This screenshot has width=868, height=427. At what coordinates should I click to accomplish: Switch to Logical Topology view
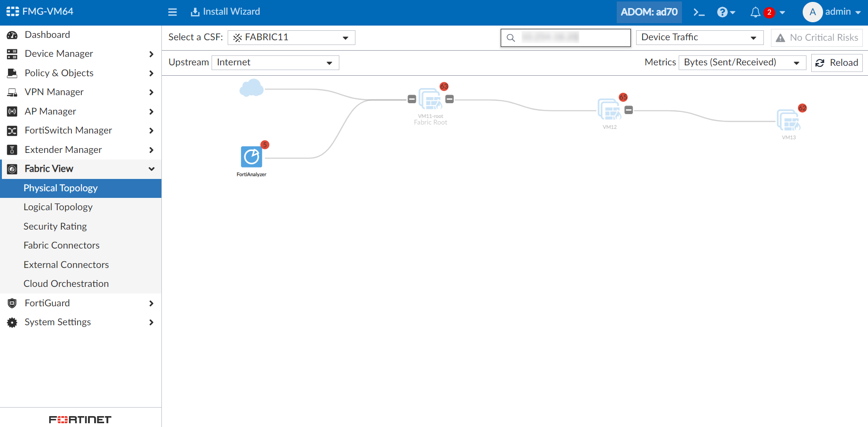coord(58,207)
